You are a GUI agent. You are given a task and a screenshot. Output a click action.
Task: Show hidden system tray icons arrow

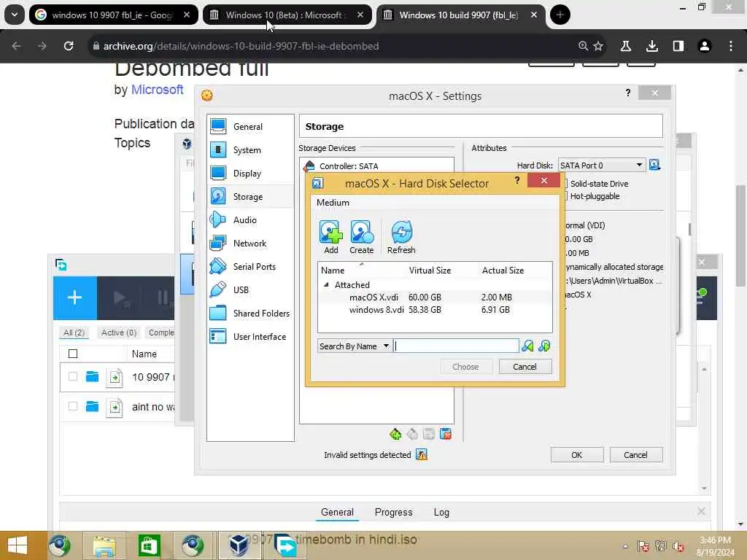coord(625,546)
